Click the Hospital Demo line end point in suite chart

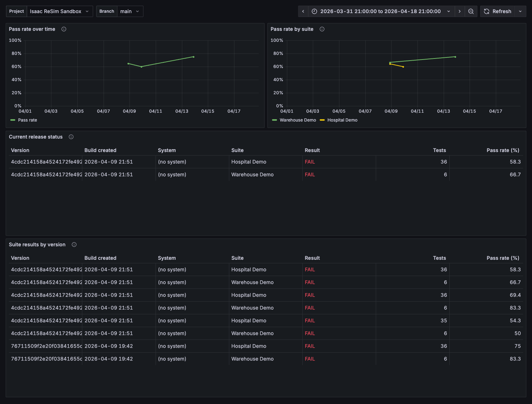pyautogui.click(x=403, y=67)
